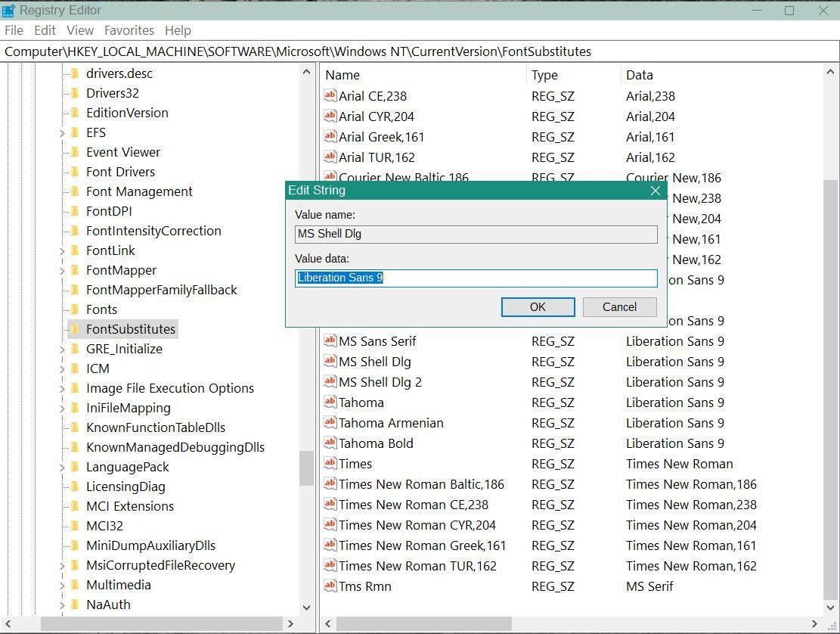Expand the LanguagePack registry key
Screen dimensions: 840x634
(x=61, y=468)
